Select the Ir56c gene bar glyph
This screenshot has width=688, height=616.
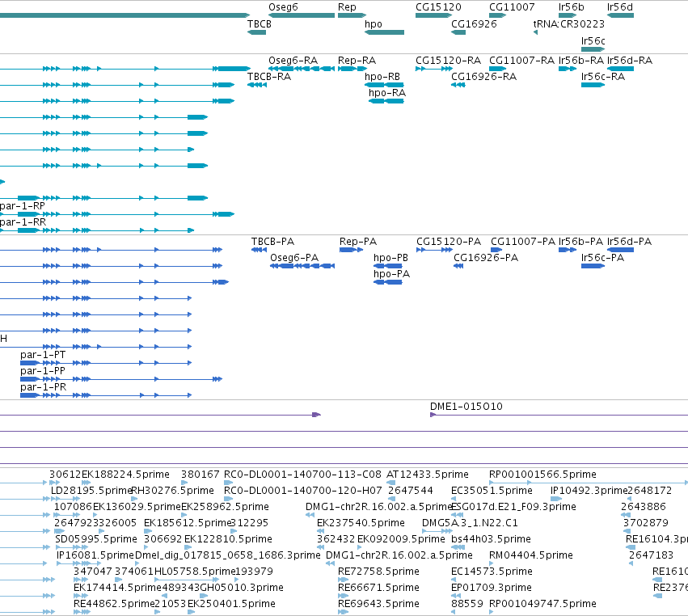[593, 49]
